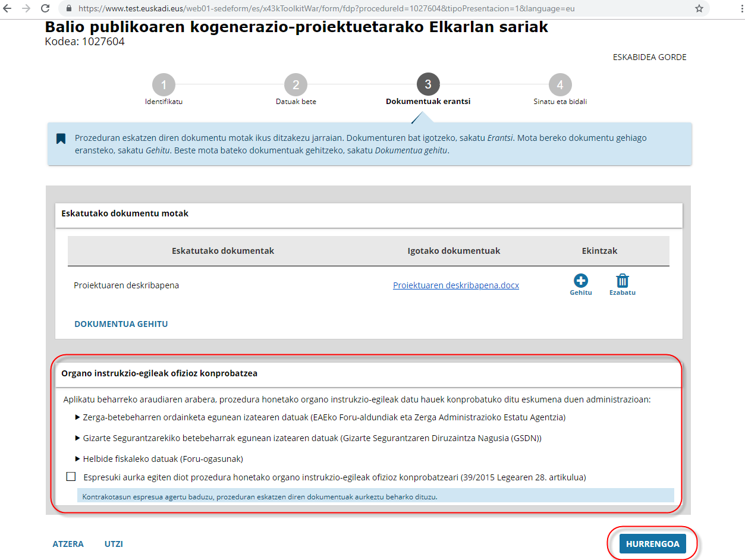Click the padlock icon in address bar

point(69,9)
